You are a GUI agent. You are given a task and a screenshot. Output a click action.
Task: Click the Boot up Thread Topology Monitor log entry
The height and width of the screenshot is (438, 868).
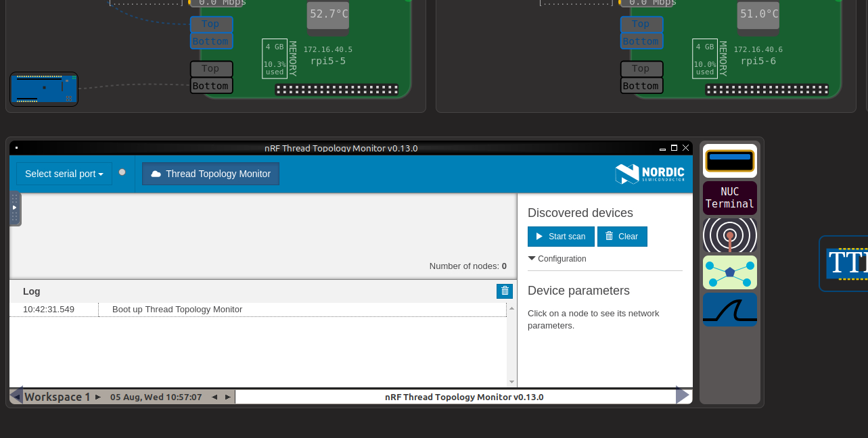pos(177,310)
